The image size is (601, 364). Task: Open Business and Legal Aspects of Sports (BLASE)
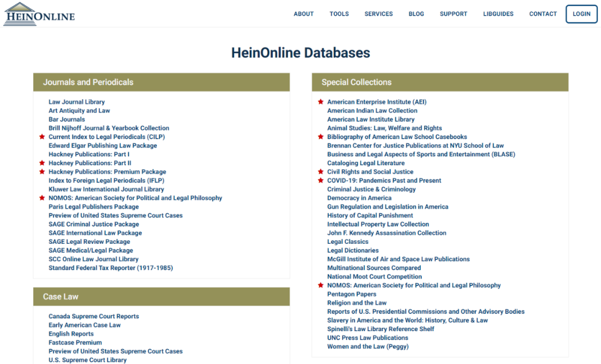pyautogui.click(x=421, y=154)
